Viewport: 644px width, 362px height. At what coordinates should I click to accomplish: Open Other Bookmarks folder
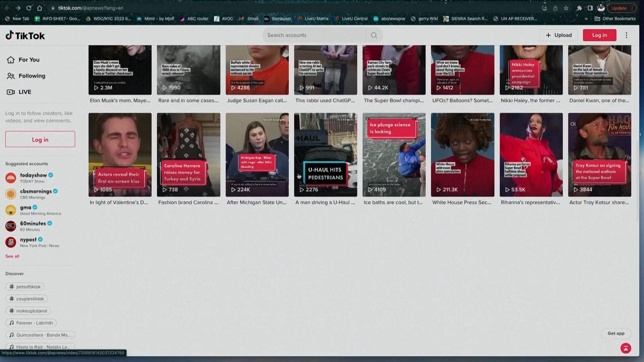pos(615,19)
